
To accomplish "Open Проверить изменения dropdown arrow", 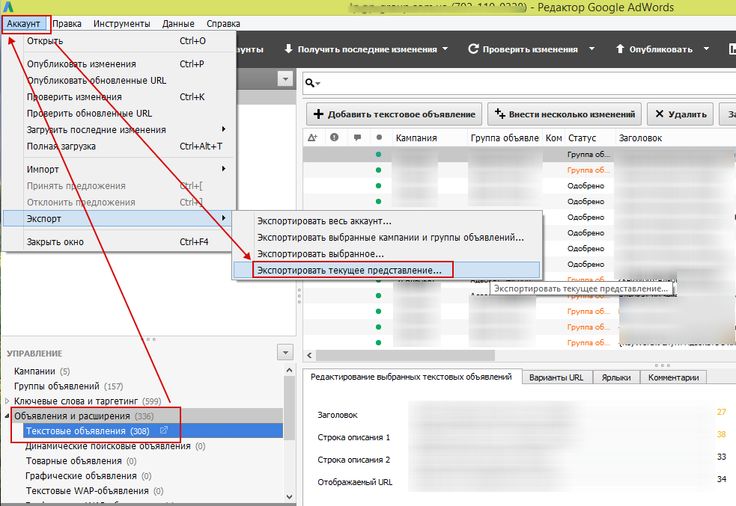I will (592, 49).
